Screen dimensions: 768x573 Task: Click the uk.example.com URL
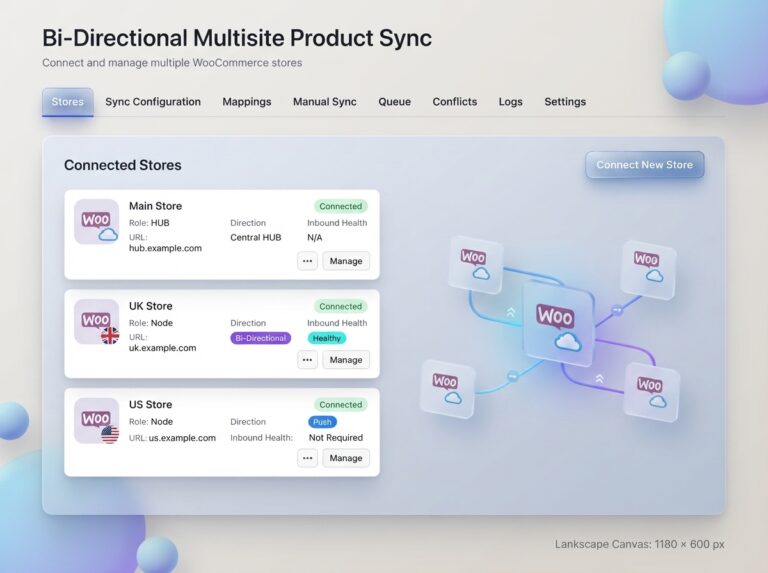(x=163, y=348)
